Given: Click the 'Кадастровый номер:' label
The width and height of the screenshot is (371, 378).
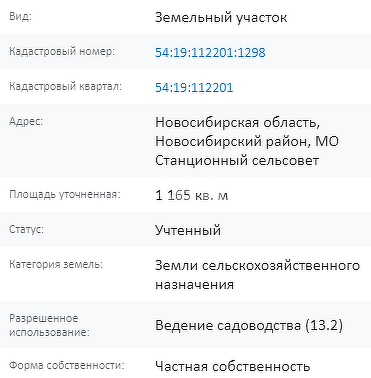Looking at the screenshot, I should point(62,51).
